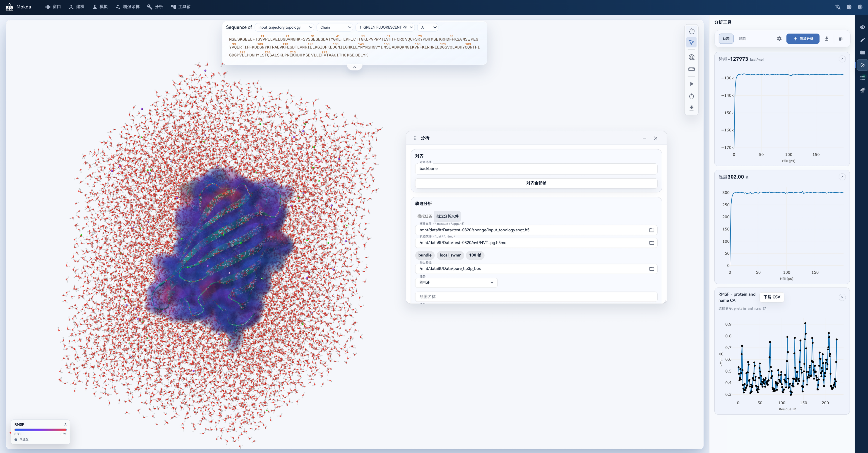Image resolution: width=868 pixels, height=453 pixels.
Task: Toggle the theme icon in the top bar
Action: point(849,7)
